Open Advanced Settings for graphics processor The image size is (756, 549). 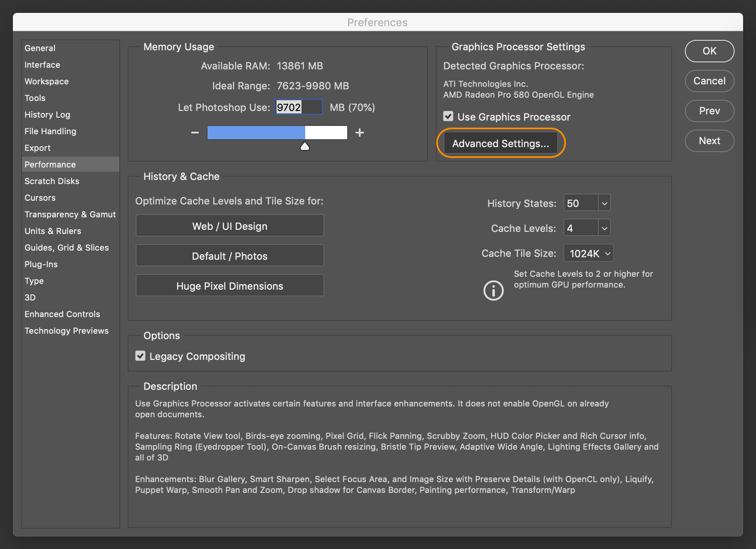500,143
